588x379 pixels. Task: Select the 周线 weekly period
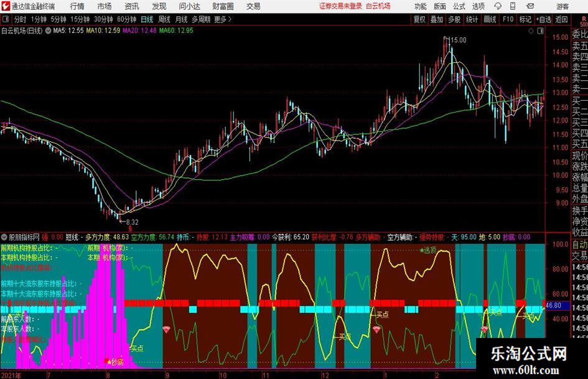click(164, 19)
